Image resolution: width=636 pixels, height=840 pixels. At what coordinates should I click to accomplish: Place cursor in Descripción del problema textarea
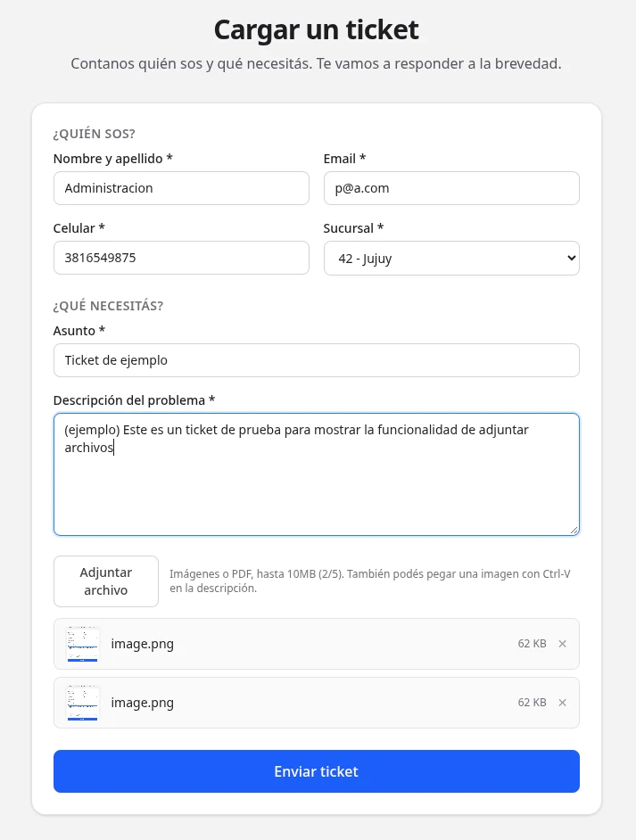coord(316,474)
